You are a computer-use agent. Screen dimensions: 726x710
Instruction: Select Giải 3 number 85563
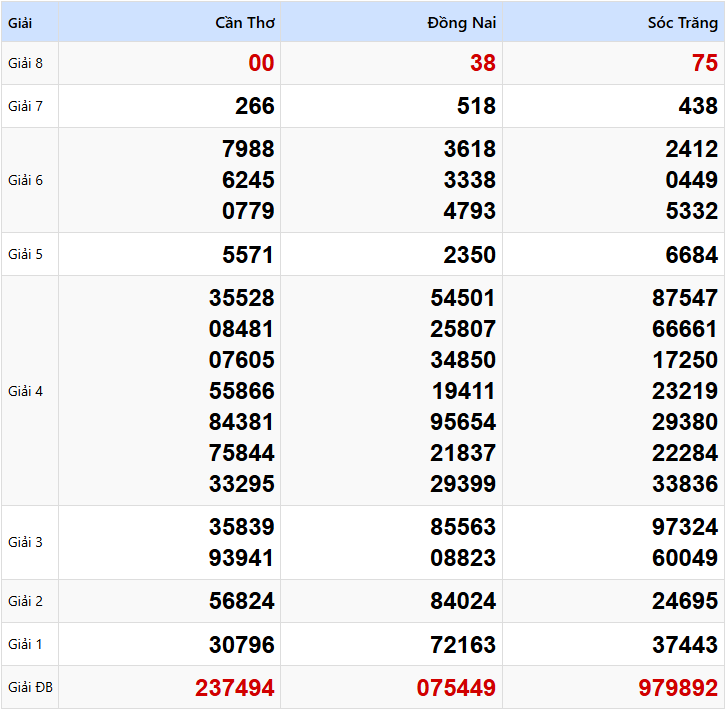tap(463, 527)
